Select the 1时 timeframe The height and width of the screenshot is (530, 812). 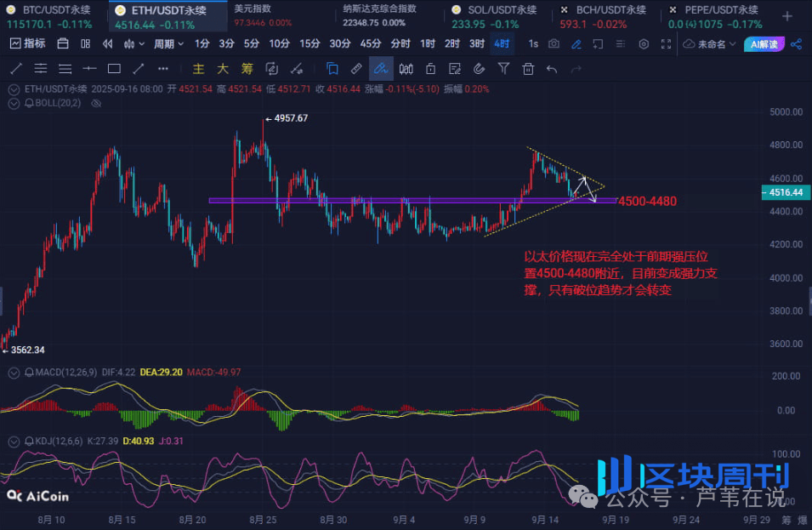427,44
